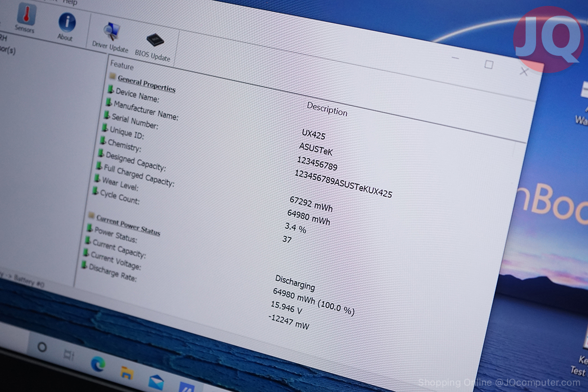
Task: Select the Current Power Status heading
Action: click(x=128, y=224)
